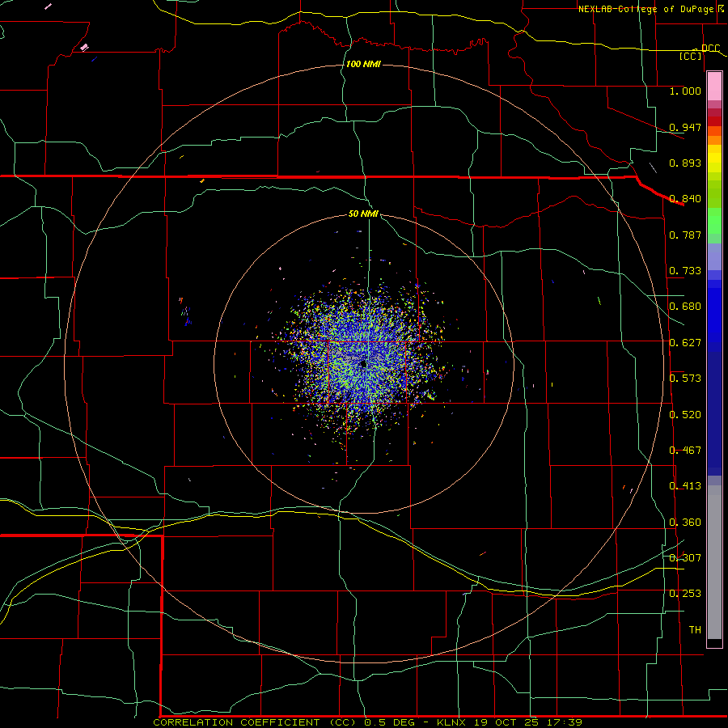Click the KLNX radar site center dot

point(363,365)
